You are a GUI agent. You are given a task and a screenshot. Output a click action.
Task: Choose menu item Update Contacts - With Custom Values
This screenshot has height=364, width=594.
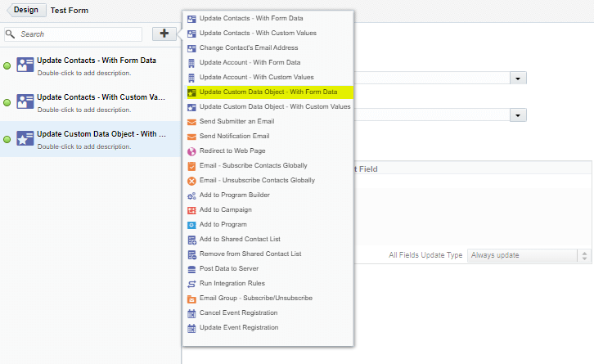pos(258,33)
